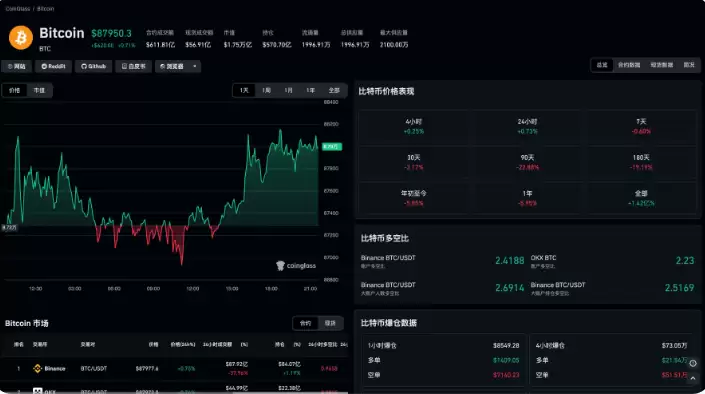Open the Reddit link button
Screen dimensions: 705x394
[54, 66]
